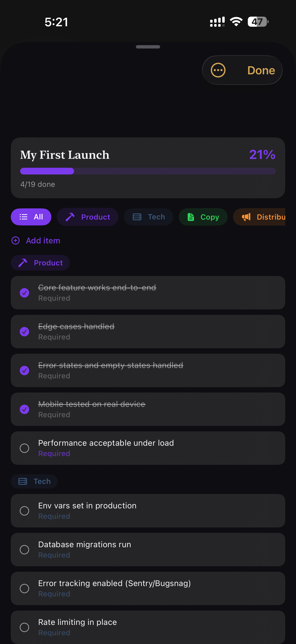Click the list icon in All filter chip

[x=24, y=217]
